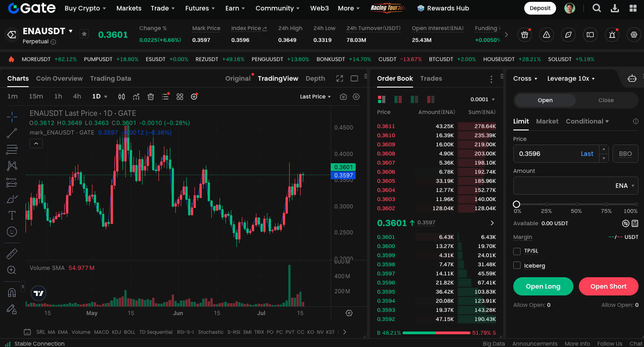Click the Open Long button
Image resolution: width=644 pixels, height=347 pixels.
click(x=543, y=286)
